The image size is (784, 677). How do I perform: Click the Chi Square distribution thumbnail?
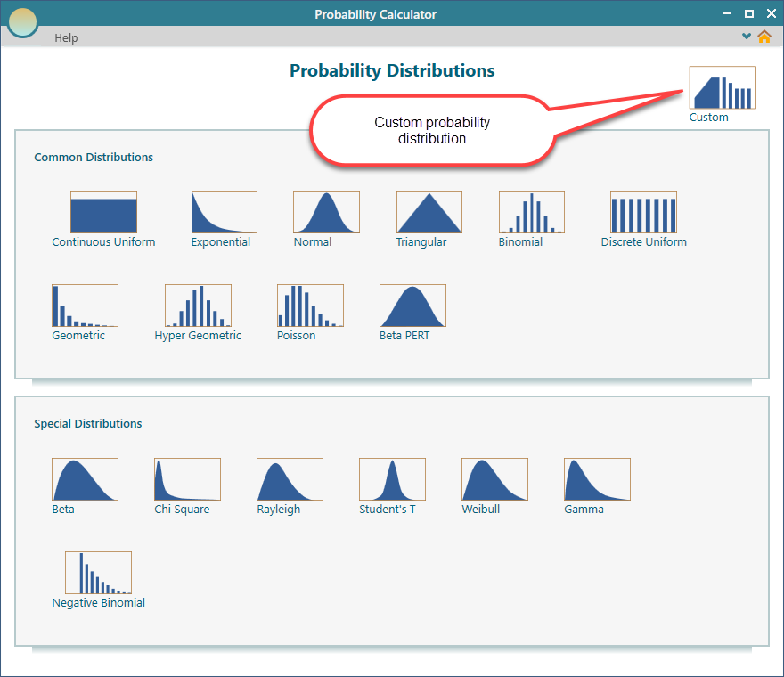(x=187, y=479)
